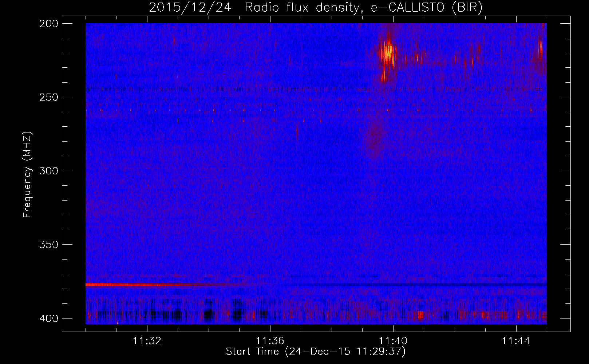The width and height of the screenshot is (589, 364).
Task: Select the 250 frequency tick label
Action: [x=48, y=97]
